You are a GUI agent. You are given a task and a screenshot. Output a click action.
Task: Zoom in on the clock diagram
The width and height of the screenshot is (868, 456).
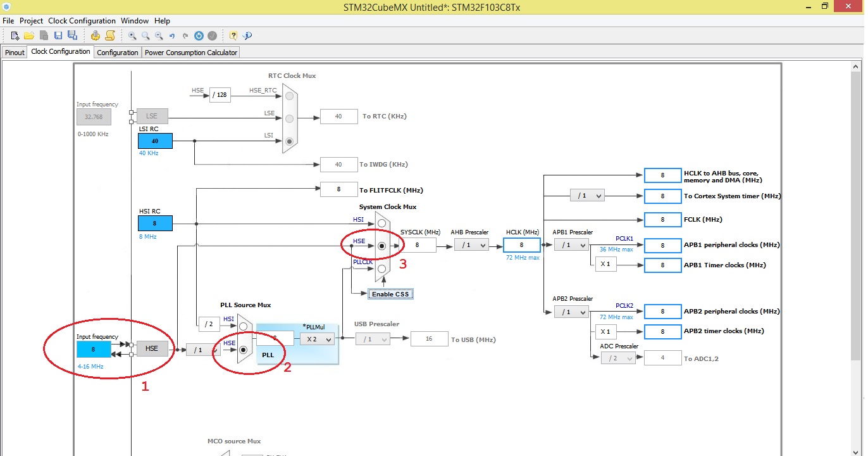point(132,36)
